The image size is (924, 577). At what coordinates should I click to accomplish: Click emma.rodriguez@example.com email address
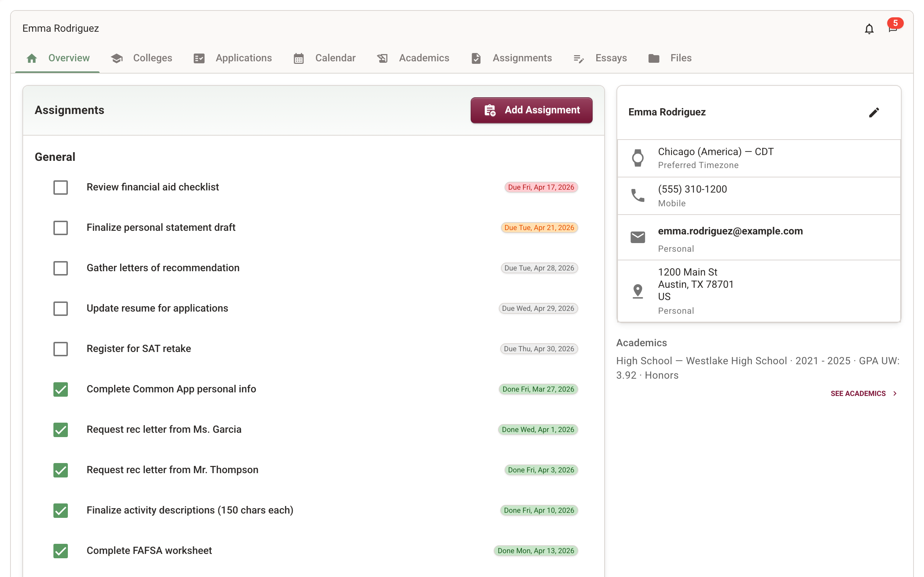[730, 231]
